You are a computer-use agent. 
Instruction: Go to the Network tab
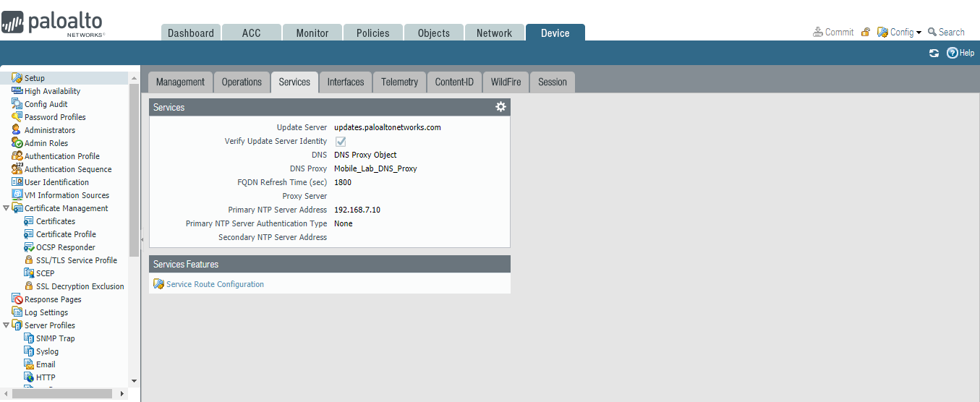(x=495, y=33)
